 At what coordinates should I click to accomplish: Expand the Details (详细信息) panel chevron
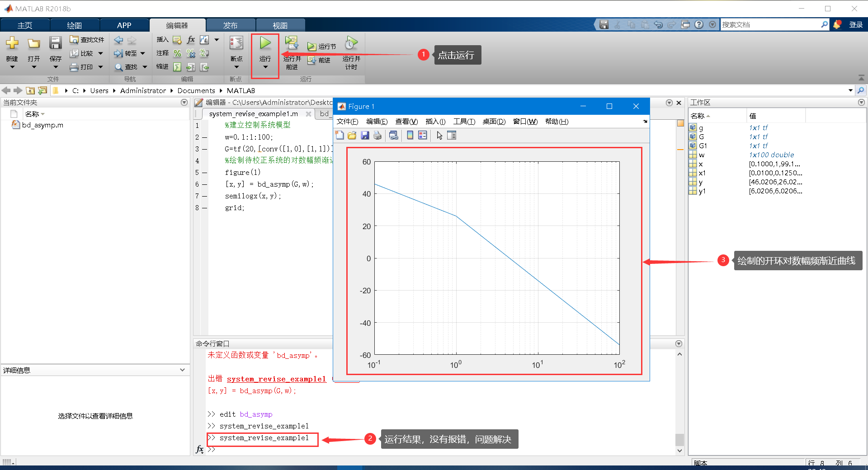(x=182, y=370)
